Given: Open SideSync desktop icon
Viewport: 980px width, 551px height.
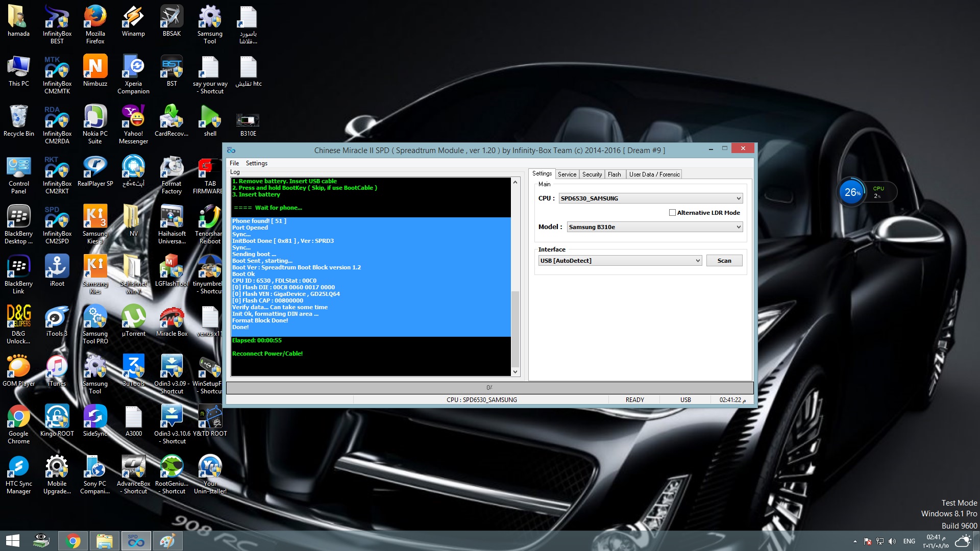Looking at the screenshot, I should [95, 420].
